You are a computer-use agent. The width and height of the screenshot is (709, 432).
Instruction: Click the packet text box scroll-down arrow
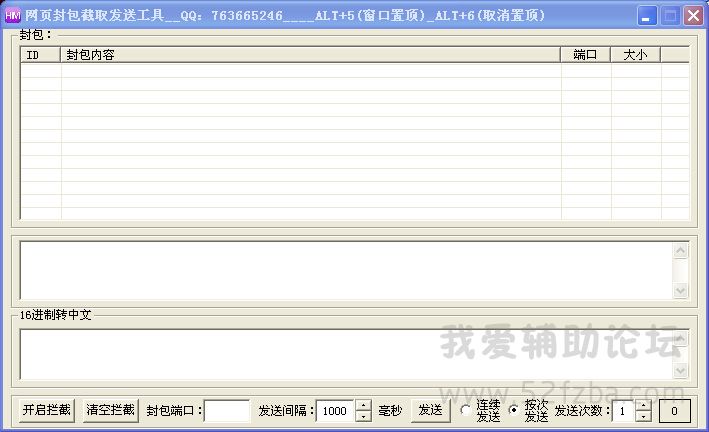coord(681,290)
